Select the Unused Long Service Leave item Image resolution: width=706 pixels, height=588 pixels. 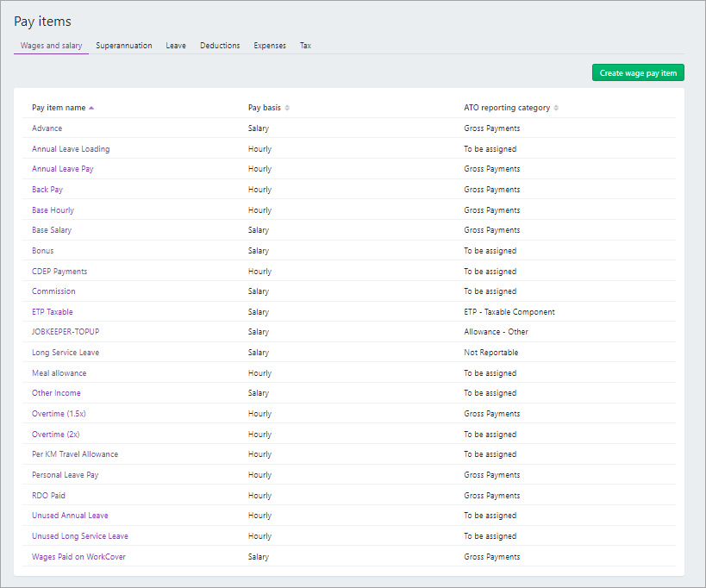coord(80,536)
